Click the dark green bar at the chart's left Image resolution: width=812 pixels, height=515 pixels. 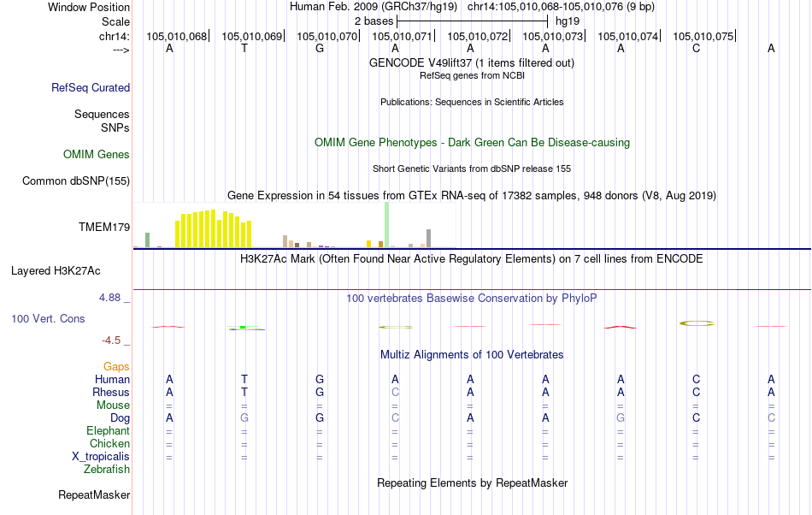click(x=148, y=240)
